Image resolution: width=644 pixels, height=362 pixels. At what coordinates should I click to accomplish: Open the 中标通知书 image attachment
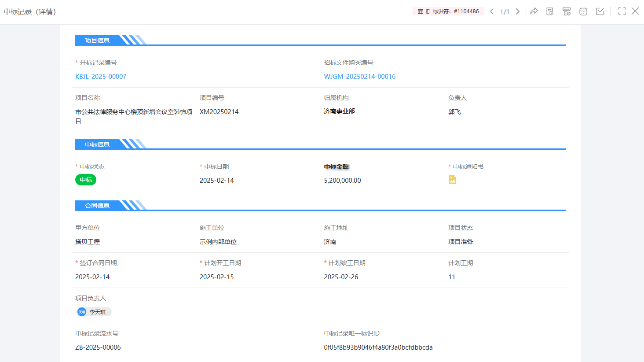pyautogui.click(x=452, y=180)
